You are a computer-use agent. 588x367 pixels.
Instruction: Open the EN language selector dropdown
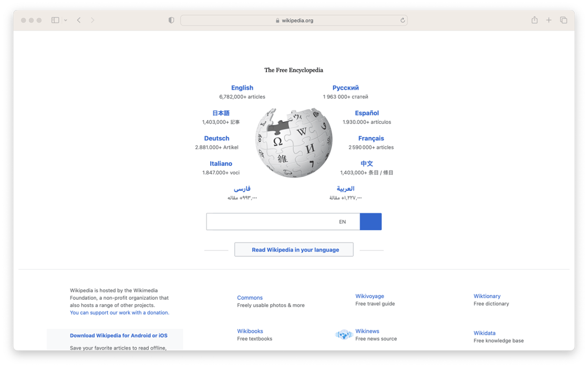[x=342, y=222]
